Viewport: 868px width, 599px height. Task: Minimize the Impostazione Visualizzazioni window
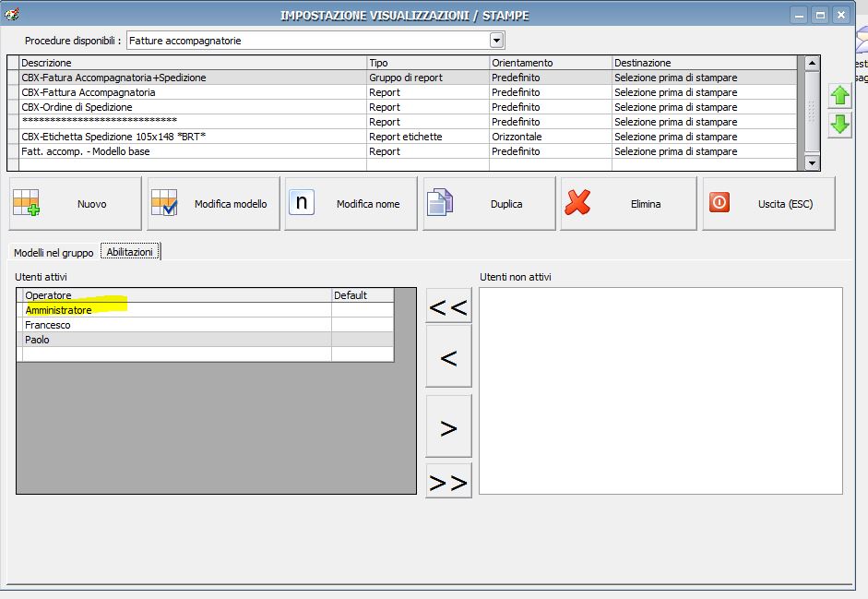point(799,15)
